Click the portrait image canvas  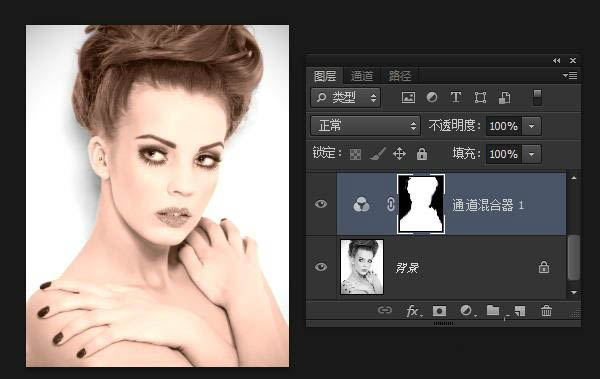click(158, 196)
